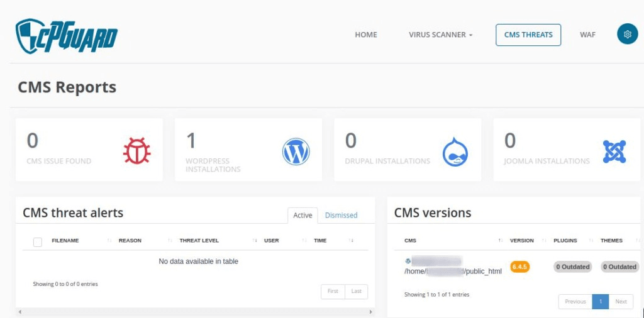This screenshot has width=644, height=318.
Task: Click the Next page button
Action: coord(621,302)
